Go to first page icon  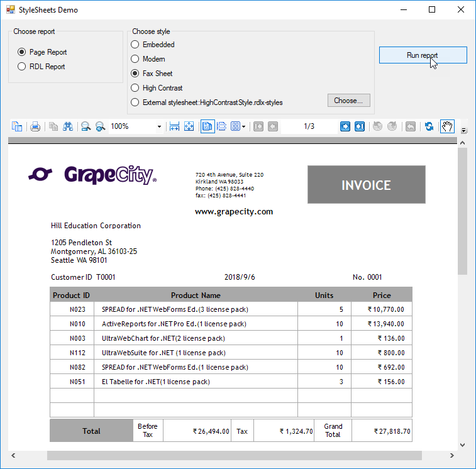click(x=258, y=126)
